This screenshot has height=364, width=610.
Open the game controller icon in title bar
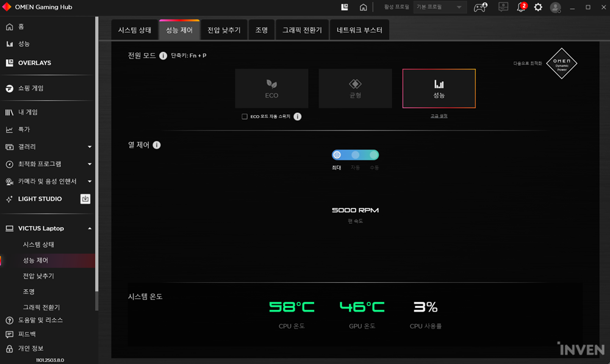(x=480, y=7)
